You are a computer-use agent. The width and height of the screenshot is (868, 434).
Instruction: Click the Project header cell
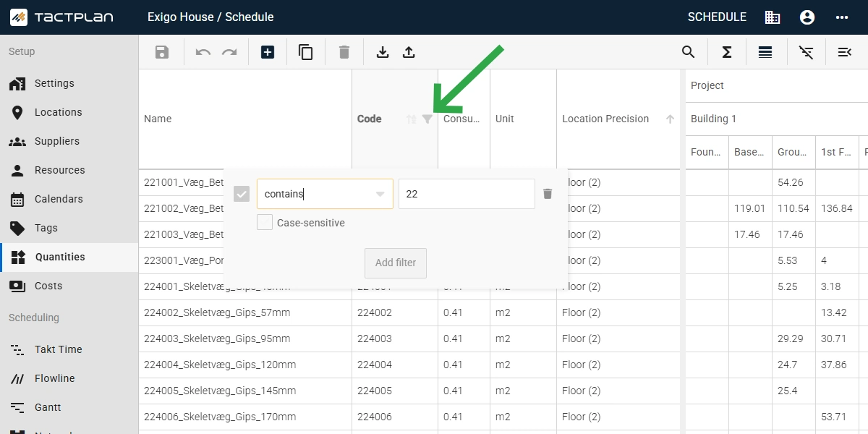(777, 85)
